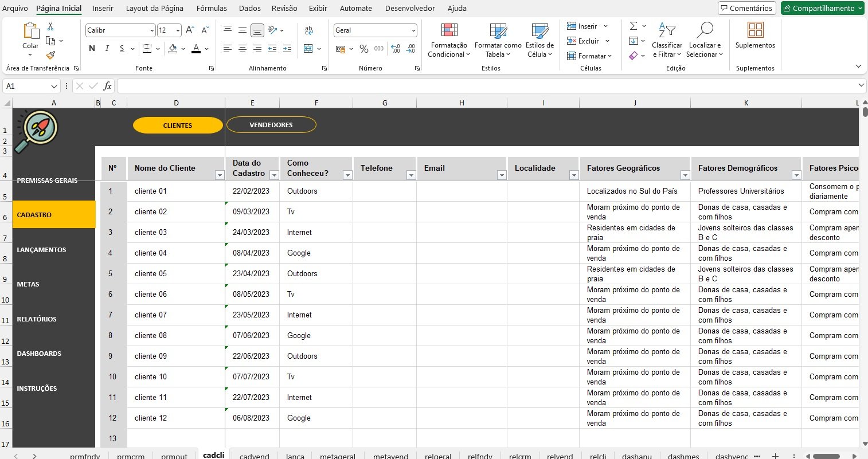
Task: Open filter dropdown for Como Conheceu?
Action: pos(347,175)
